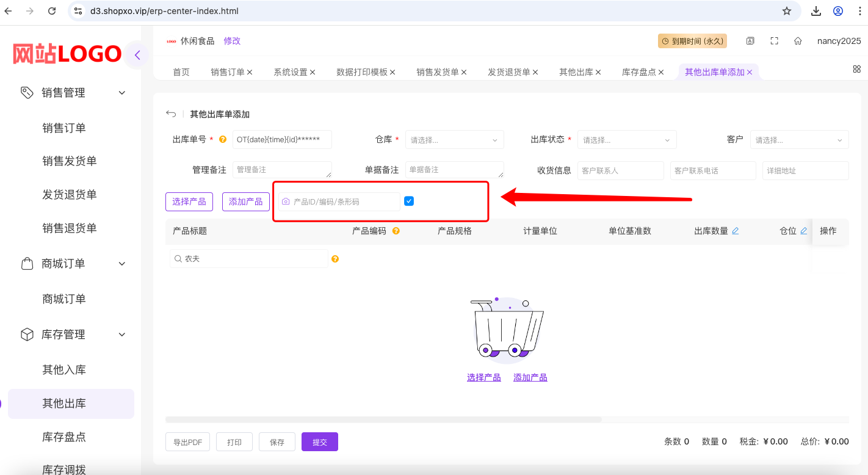Click edit pencil beside 出库数量

pyautogui.click(x=736, y=231)
